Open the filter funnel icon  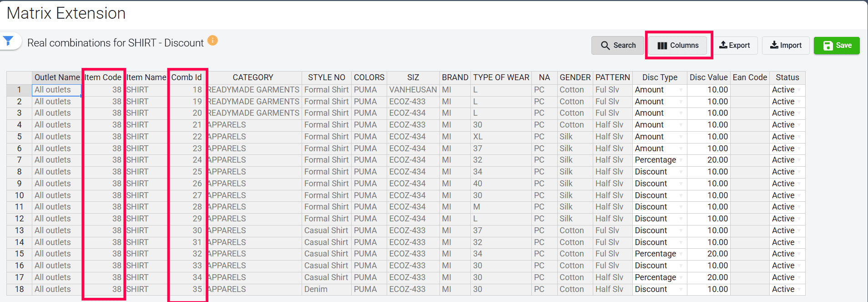(8, 41)
